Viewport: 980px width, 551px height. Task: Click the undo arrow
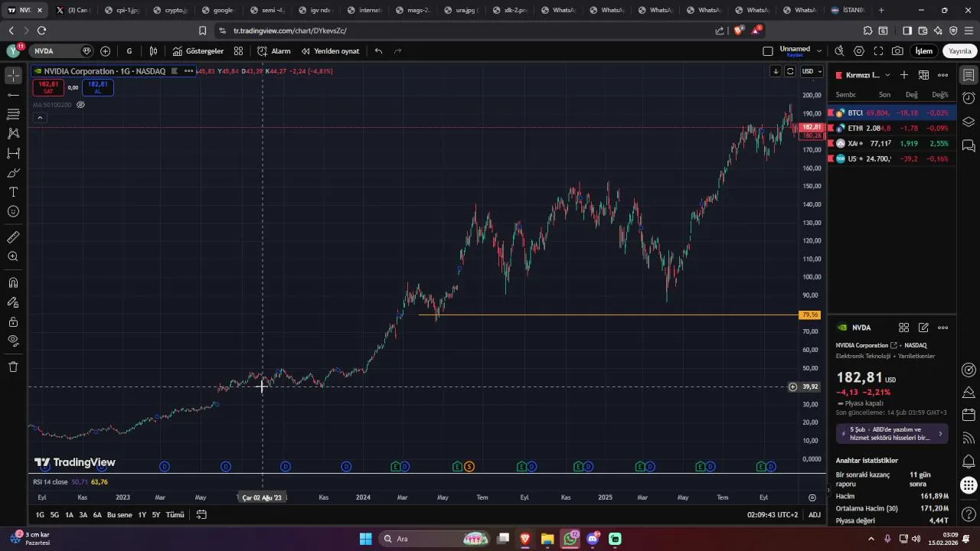tap(378, 51)
